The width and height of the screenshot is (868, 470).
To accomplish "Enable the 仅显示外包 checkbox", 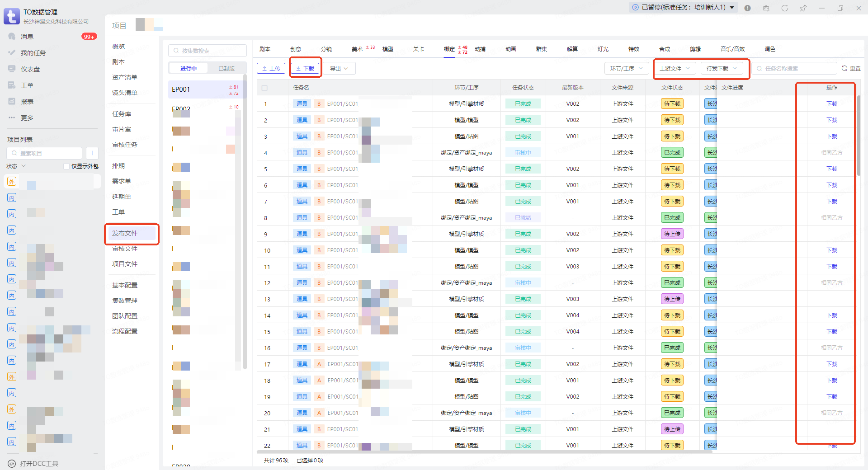I will click(66, 166).
